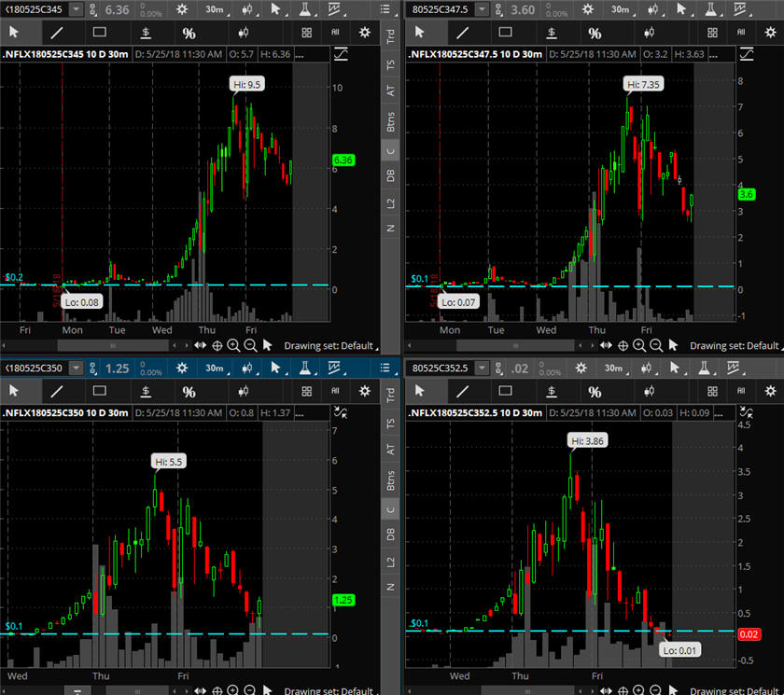Click the percent tool in C352.5 chart

pos(594,392)
